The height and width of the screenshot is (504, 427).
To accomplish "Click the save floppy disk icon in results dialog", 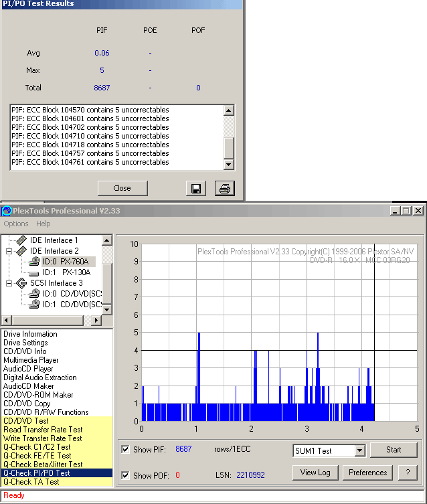I will pos(196,188).
